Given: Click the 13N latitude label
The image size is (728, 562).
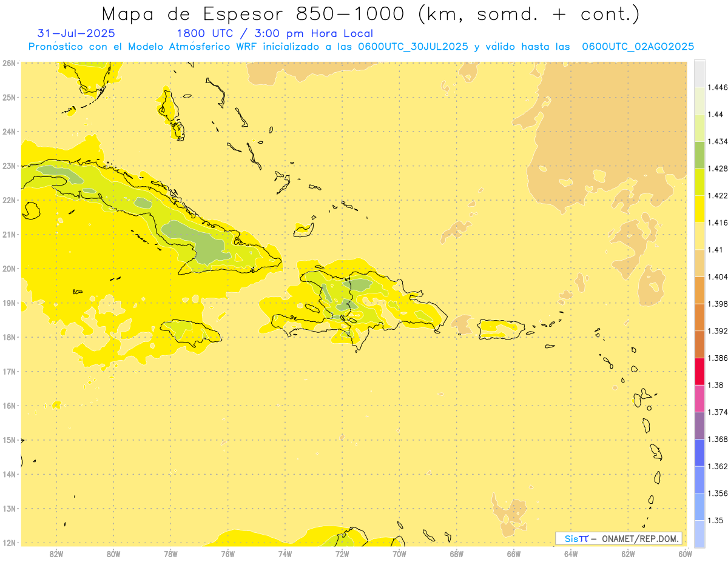Looking at the screenshot, I should click(9, 508).
